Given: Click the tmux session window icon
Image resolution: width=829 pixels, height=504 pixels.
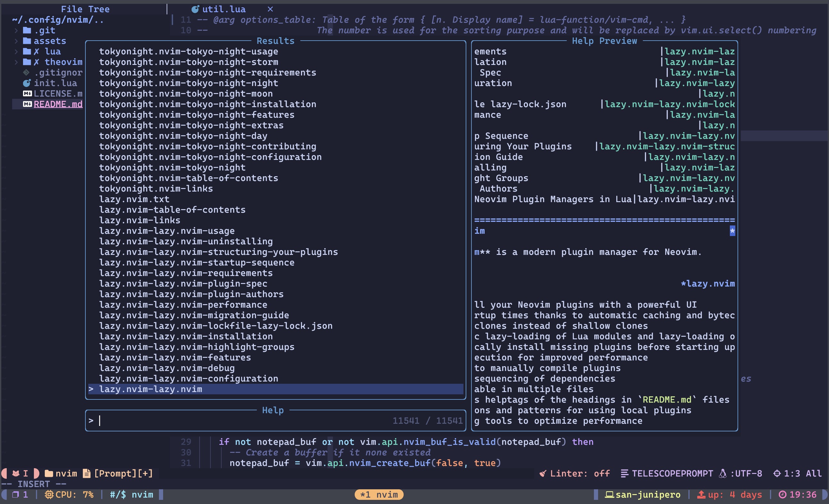Looking at the screenshot, I should point(15,495).
